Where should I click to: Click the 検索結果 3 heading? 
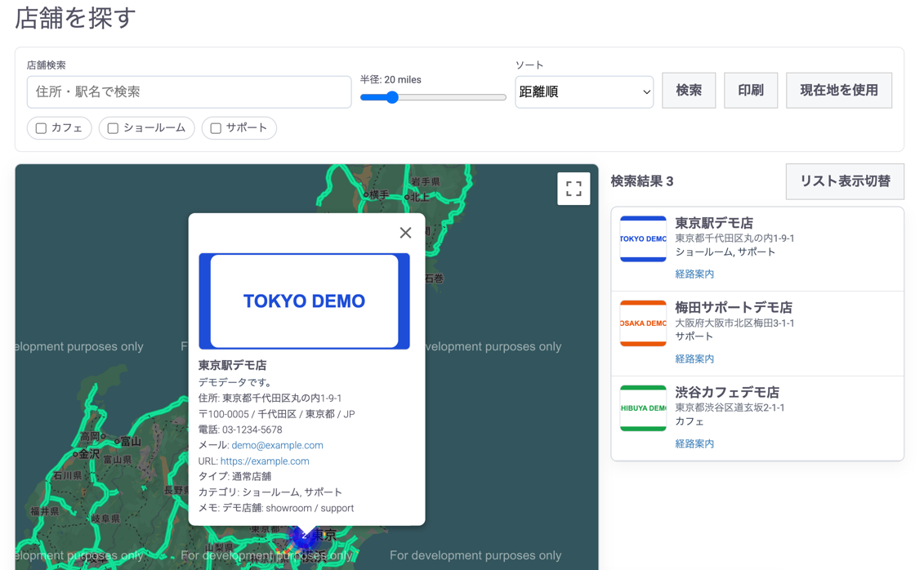point(641,181)
